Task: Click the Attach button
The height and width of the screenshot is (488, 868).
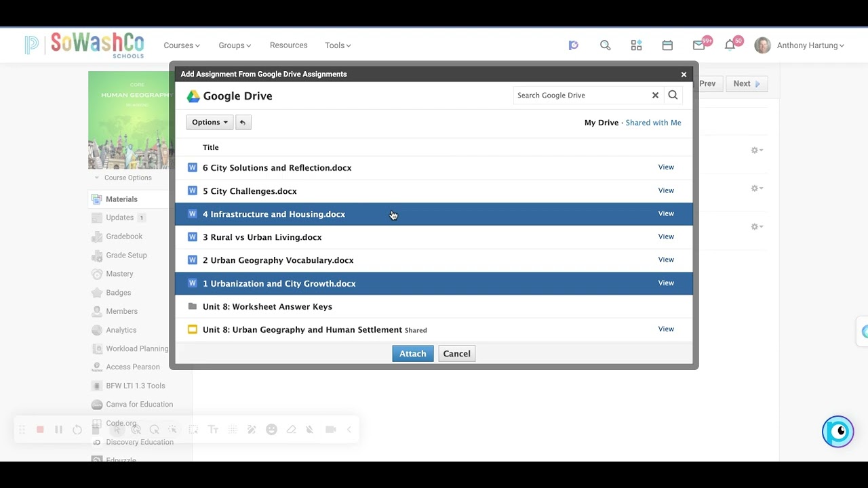Action: point(412,354)
